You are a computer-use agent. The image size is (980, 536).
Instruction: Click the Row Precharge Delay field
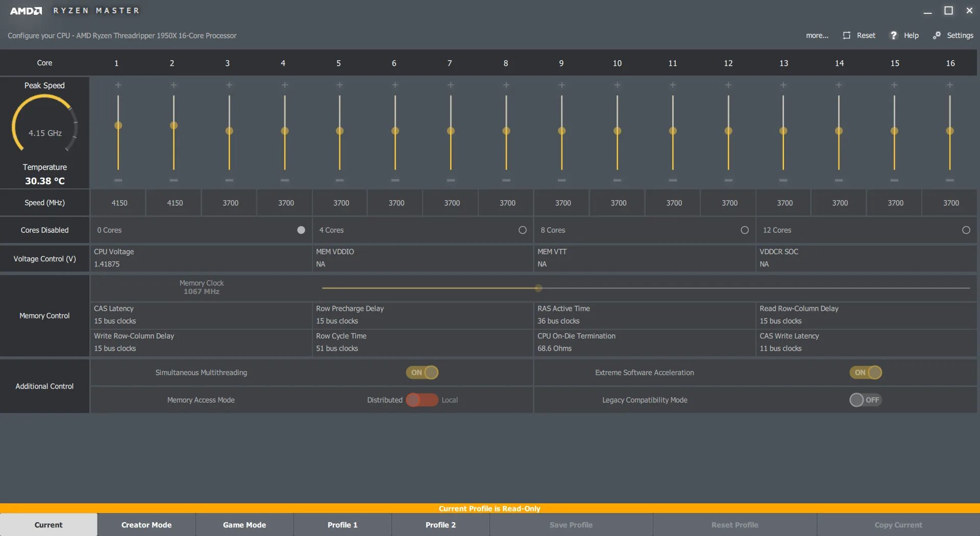pyautogui.click(x=423, y=315)
